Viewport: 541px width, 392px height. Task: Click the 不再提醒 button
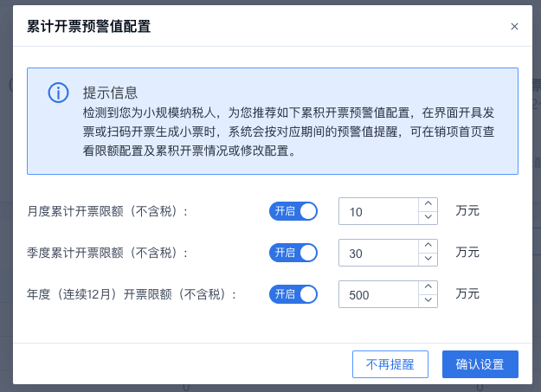coord(390,364)
